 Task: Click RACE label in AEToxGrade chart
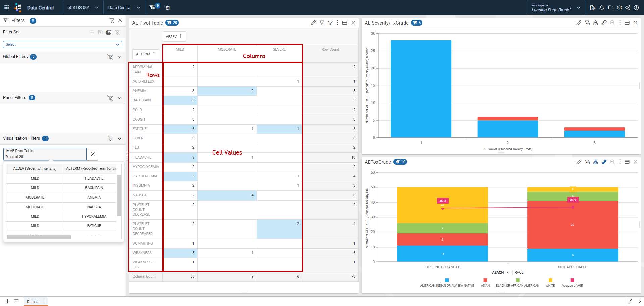click(x=519, y=272)
